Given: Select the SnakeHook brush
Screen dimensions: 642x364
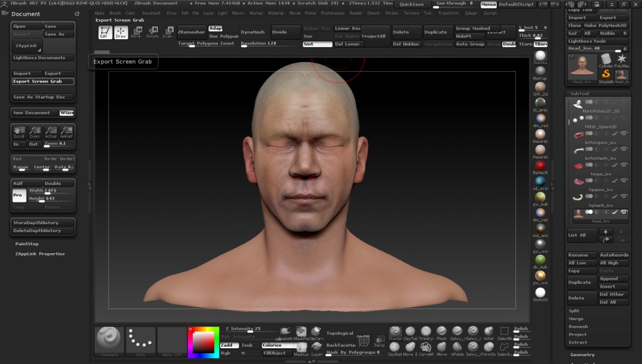Looking at the screenshot, I should (285, 333).
